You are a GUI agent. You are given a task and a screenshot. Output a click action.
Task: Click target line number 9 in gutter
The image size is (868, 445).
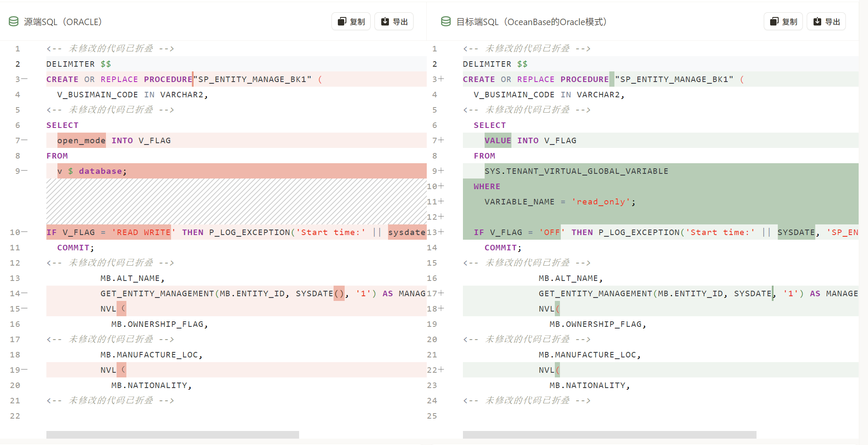(435, 171)
